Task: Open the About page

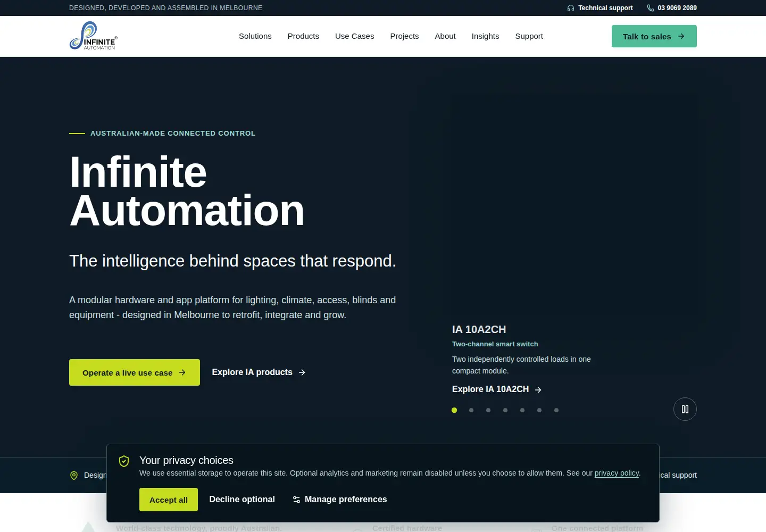Action: point(445,36)
